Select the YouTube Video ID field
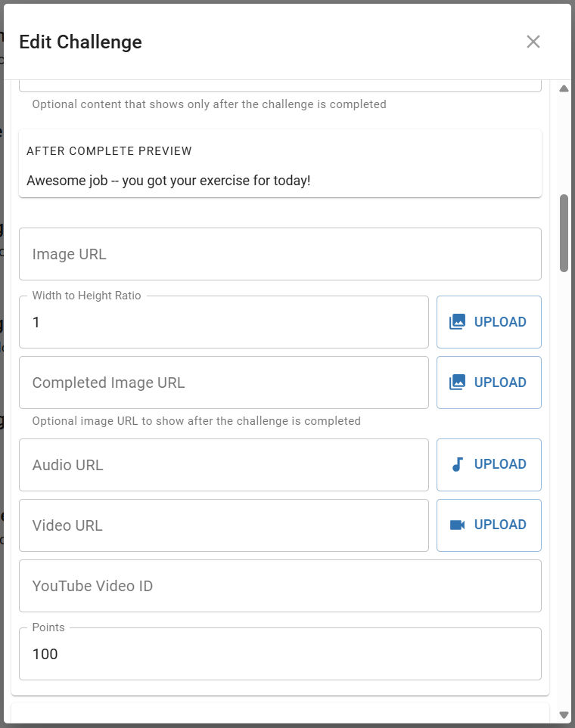This screenshot has width=575, height=728. (x=280, y=586)
